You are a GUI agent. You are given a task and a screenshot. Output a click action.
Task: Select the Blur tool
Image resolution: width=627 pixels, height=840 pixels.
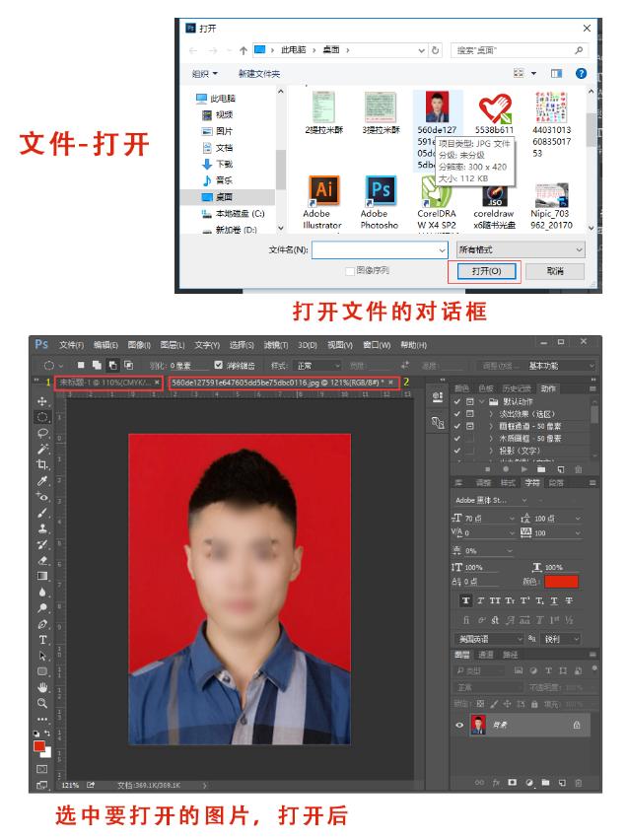tap(42, 592)
